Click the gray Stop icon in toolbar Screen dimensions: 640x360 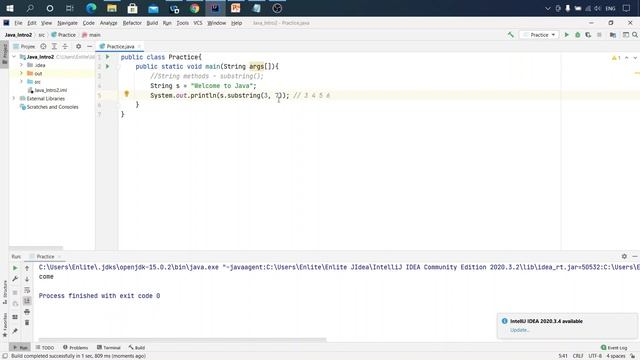599,35
